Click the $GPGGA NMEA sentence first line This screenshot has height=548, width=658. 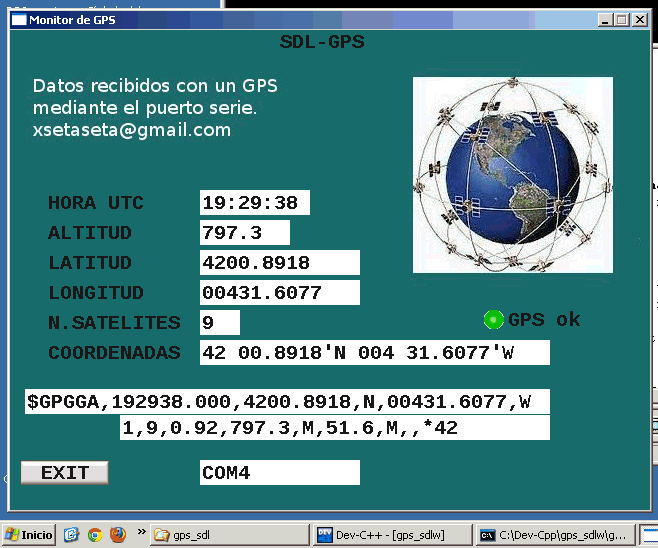click(x=286, y=402)
